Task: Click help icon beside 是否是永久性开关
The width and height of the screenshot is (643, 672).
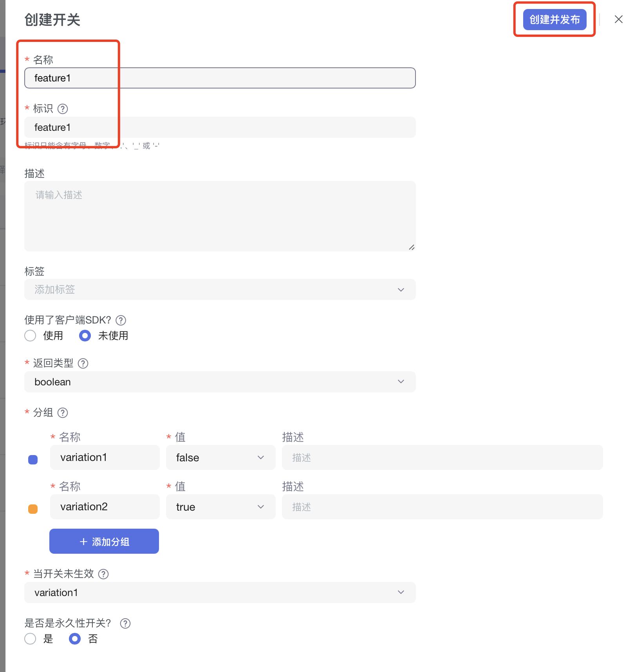Action: 125,623
